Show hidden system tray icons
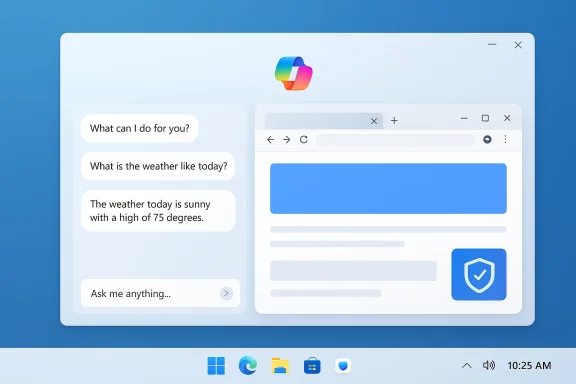Screen dimensions: 576x384 [467, 366]
